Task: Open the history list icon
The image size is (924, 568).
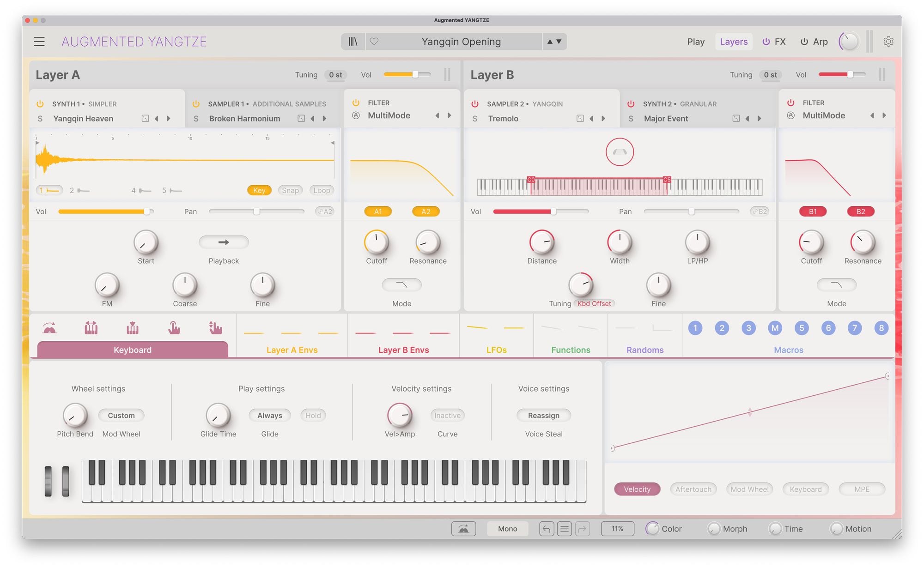Action: [564, 529]
